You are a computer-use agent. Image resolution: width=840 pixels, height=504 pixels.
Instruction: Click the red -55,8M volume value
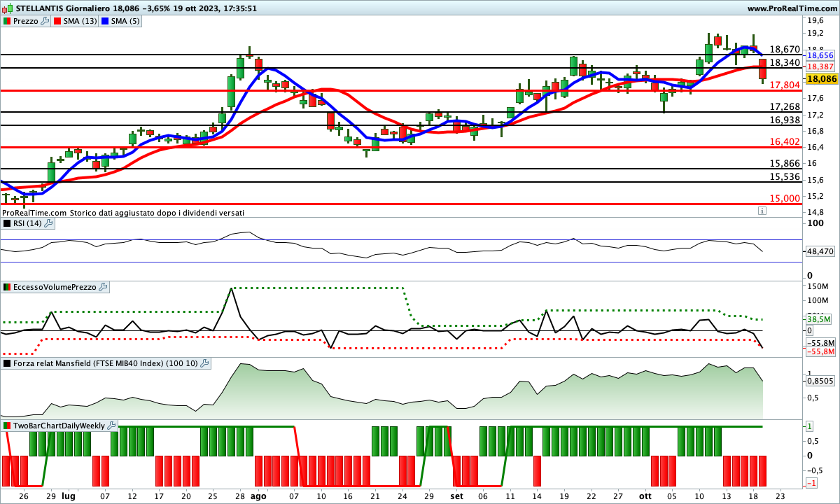(x=820, y=351)
